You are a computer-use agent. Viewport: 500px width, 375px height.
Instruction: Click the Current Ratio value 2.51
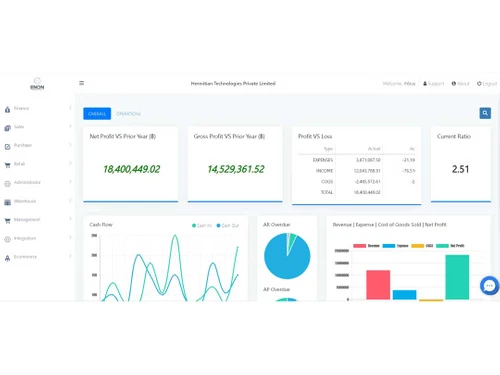(460, 169)
